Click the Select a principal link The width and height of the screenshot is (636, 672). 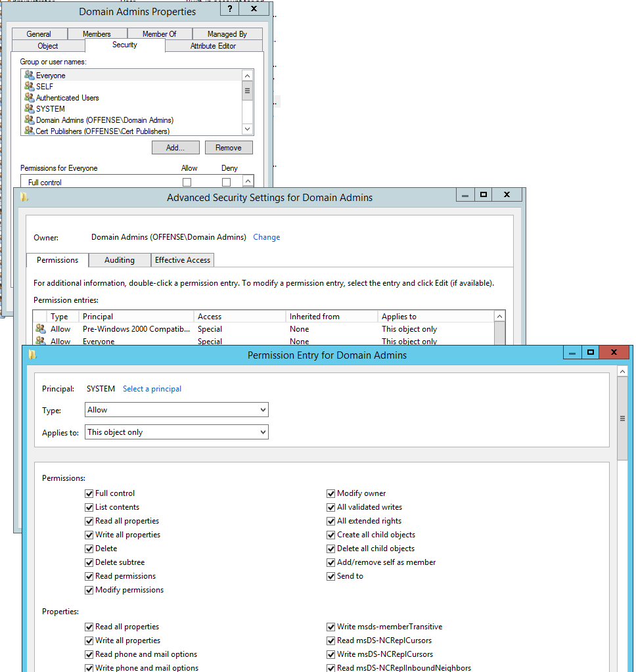pos(152,389)
